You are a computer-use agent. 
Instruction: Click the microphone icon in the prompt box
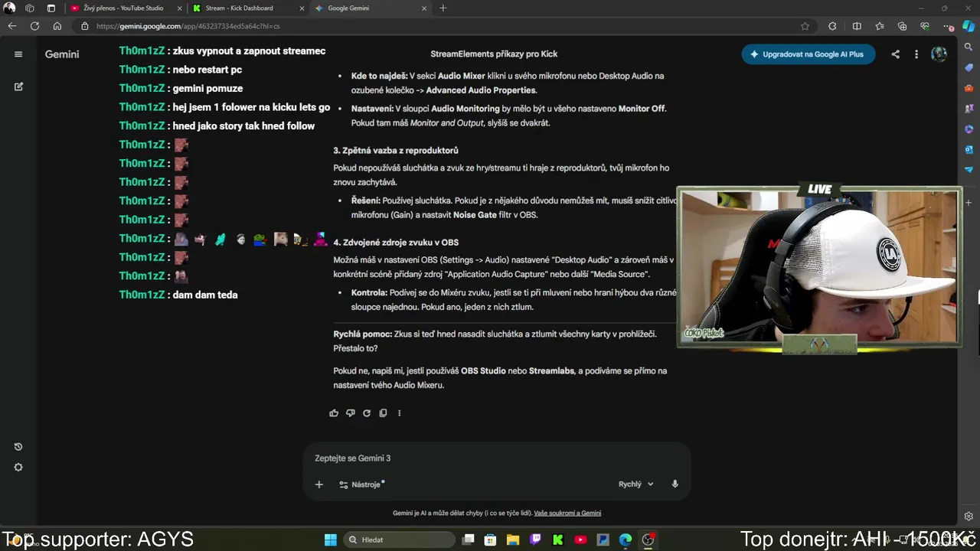(675, 484)
